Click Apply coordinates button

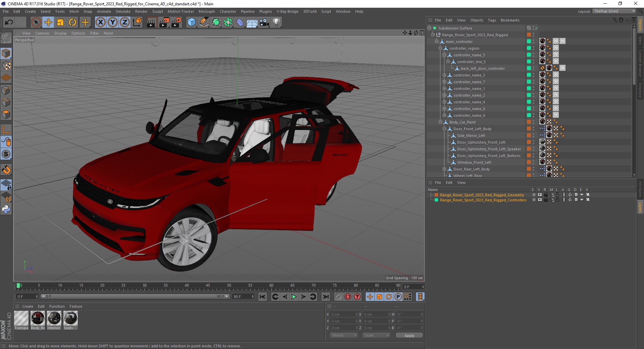tap(409, 335)
